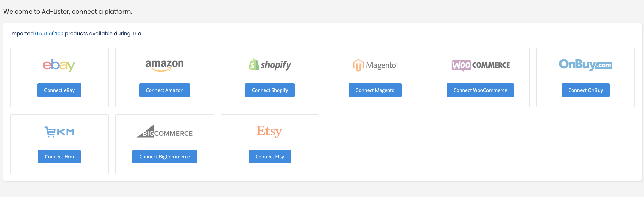Choose Connect Magento
Screen dimensions: 644x197
[375, 90]
